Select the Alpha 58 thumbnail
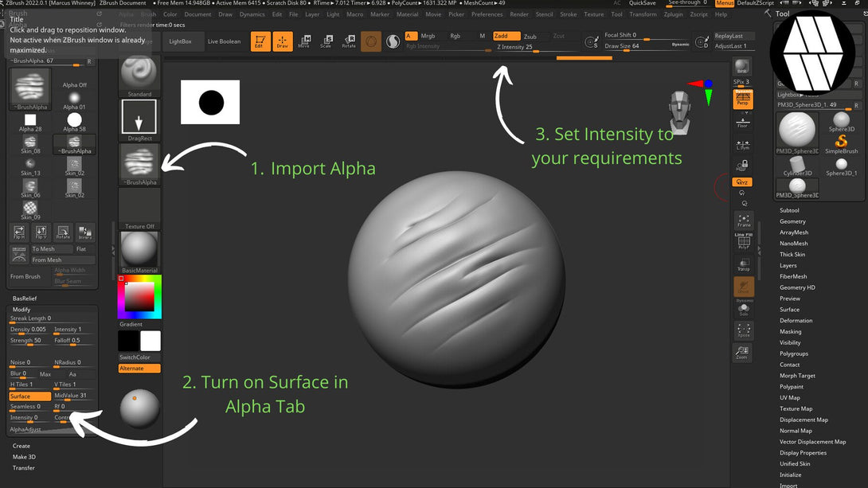The width and height of the screenshot is (868, 488). coord(74,123)
